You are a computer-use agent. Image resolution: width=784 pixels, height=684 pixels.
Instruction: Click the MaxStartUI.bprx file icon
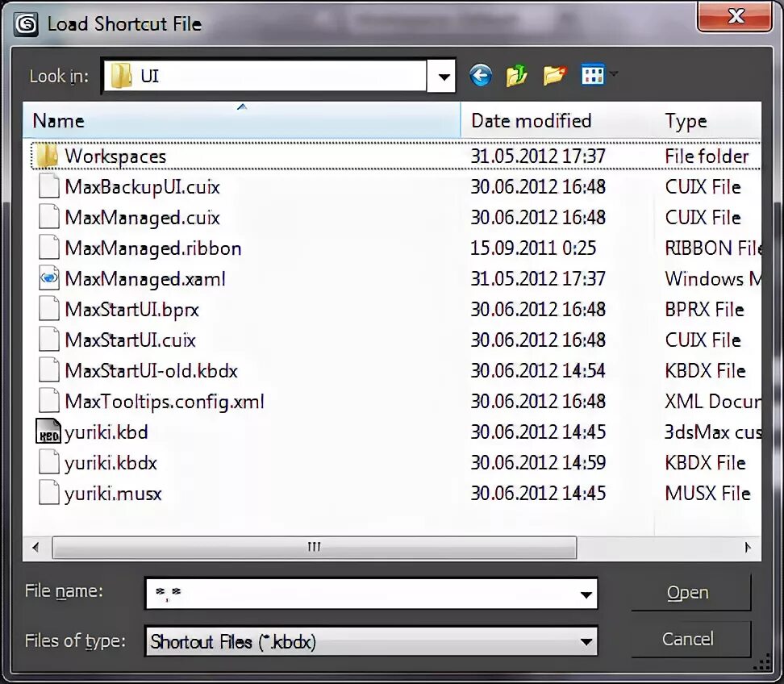(49, 309)
